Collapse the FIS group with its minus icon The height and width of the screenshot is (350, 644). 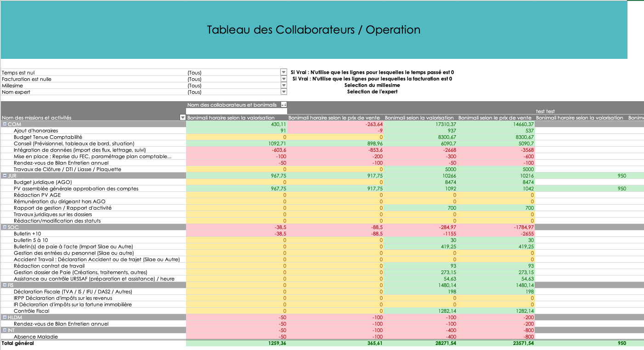[5, 285]
